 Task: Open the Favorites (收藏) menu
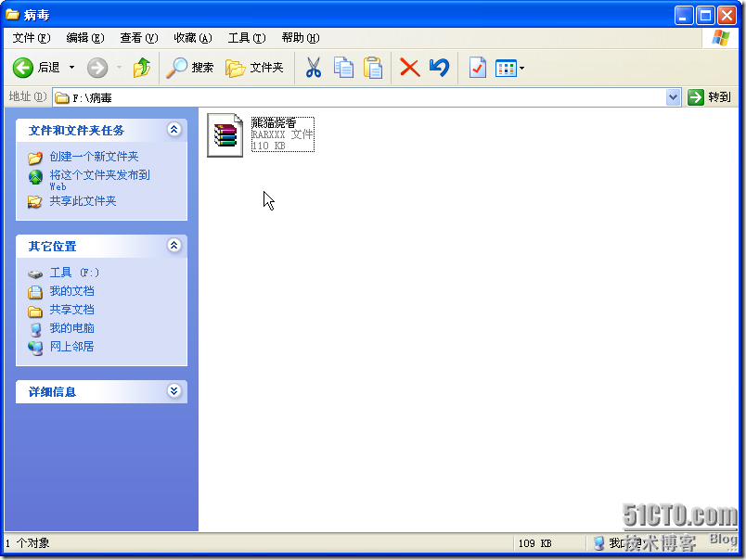(x=193, y=38)
